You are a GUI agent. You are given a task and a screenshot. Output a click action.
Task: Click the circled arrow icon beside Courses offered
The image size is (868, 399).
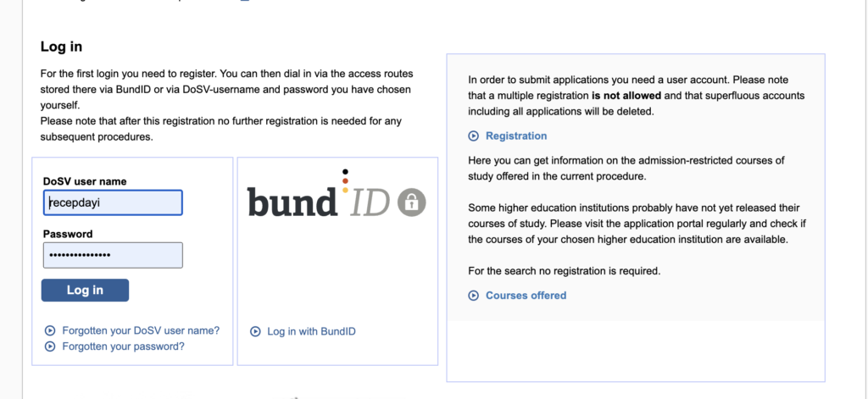tap(473, 296)
